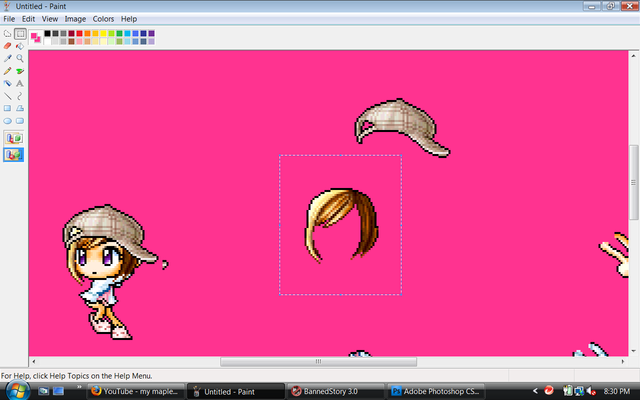
Task: Switch to YouTube Firefox taskbar button
Action: coord(136,391)
